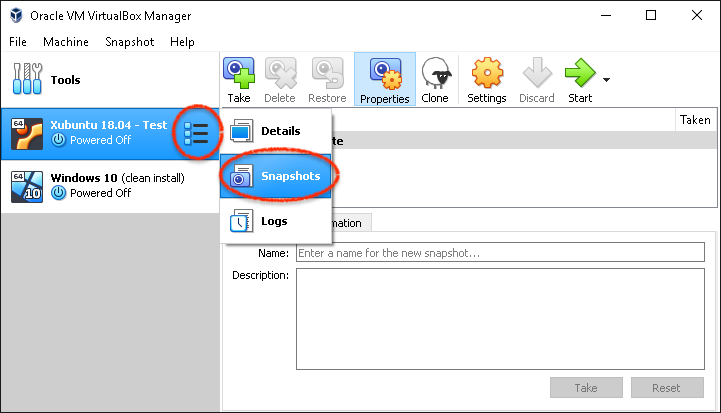Open the Machine menu

(x=66, y=42)
